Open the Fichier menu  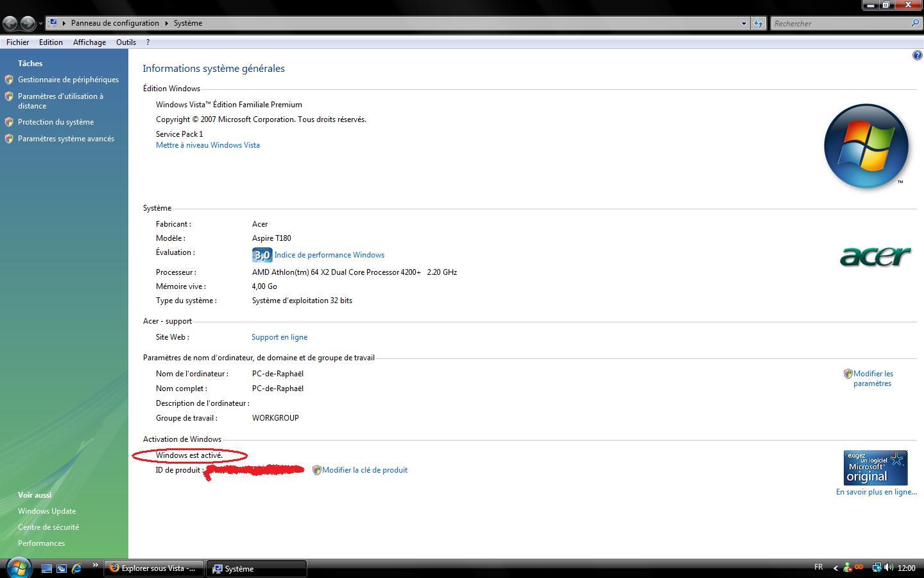coord(17,42)
